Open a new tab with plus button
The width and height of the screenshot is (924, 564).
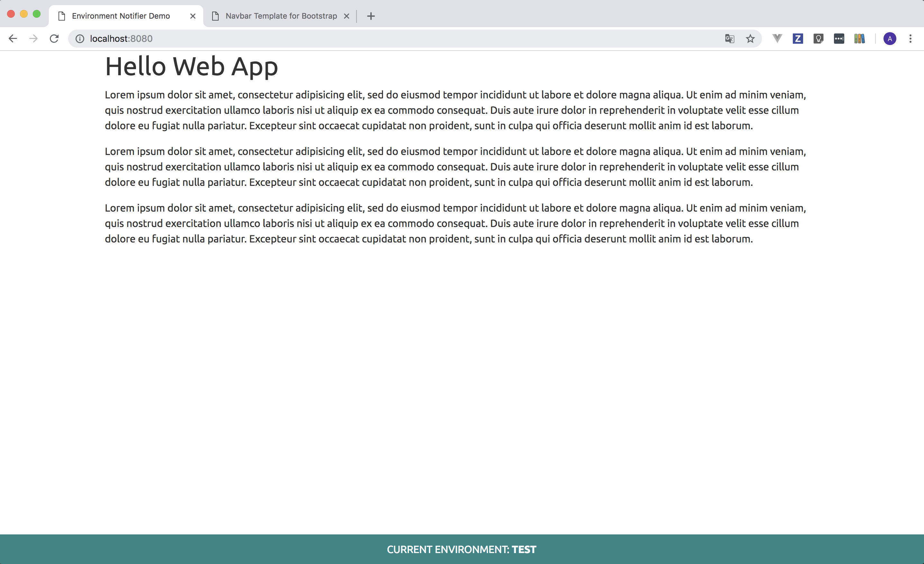371,16
